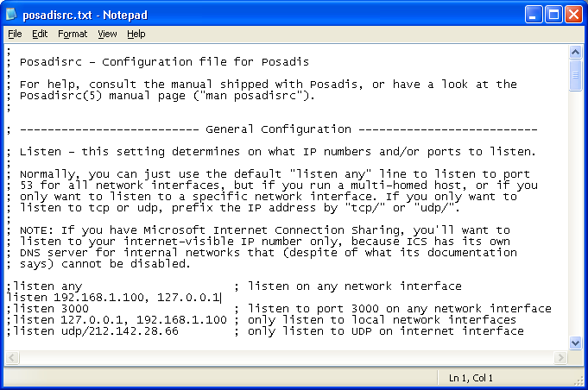Viewport: 588px width, 390px height.
Task: Click the vertical scrollbar thumb
Action: coord(576,76)
